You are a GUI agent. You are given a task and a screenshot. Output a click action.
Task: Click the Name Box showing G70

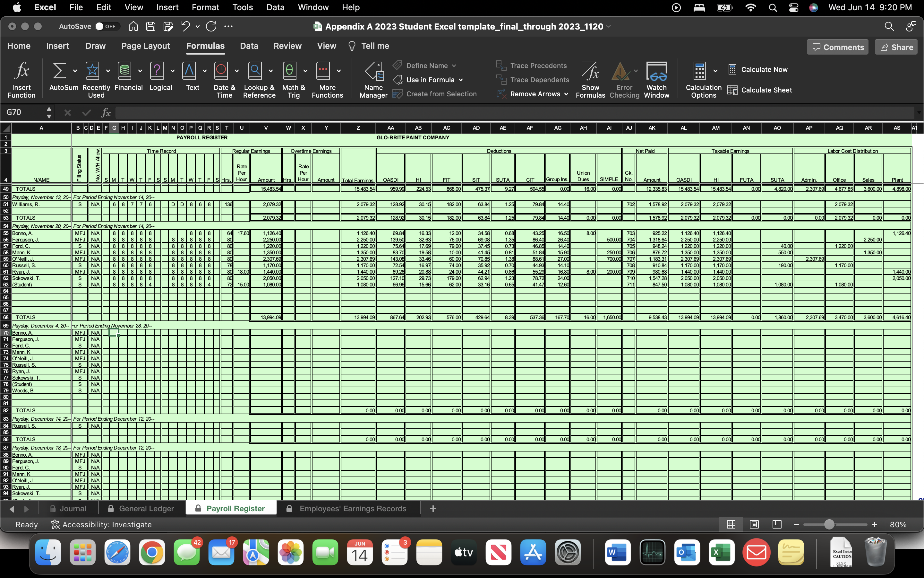coord(24,112)
